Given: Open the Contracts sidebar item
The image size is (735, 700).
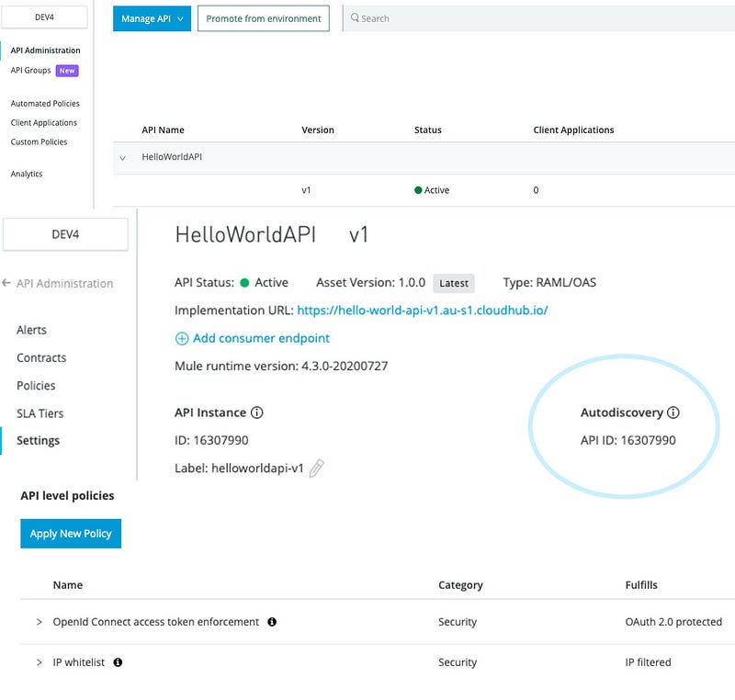Looking at the screenshot, I should 41,357.
